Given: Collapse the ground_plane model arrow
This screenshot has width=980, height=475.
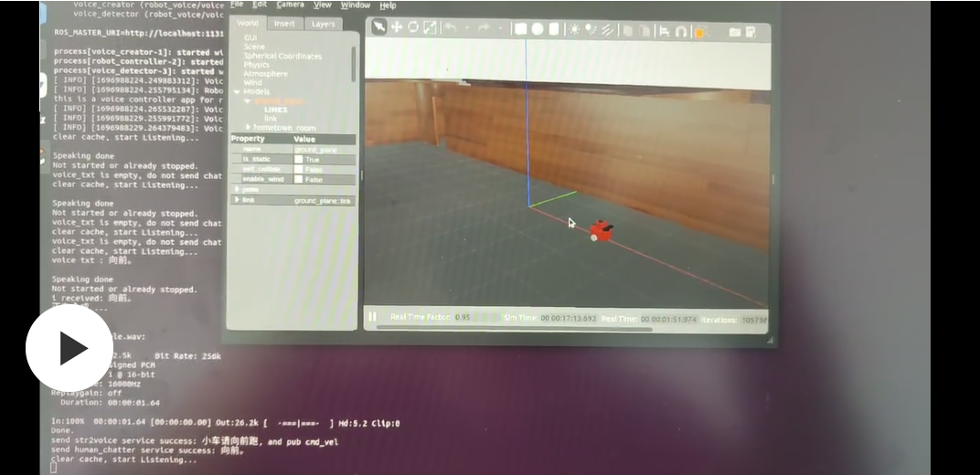Looking at the screenshot, I should click(248, 100).
